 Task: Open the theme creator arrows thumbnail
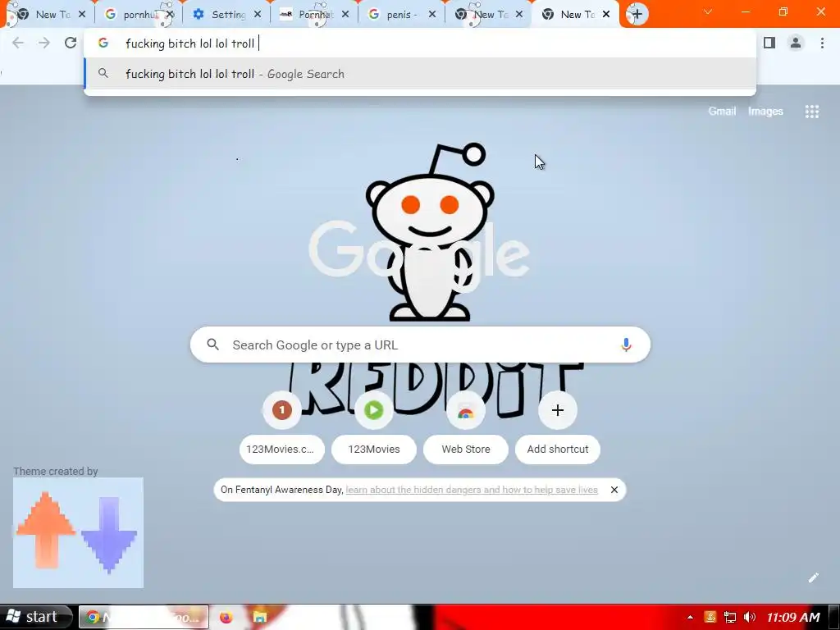[x=78, y=533]
